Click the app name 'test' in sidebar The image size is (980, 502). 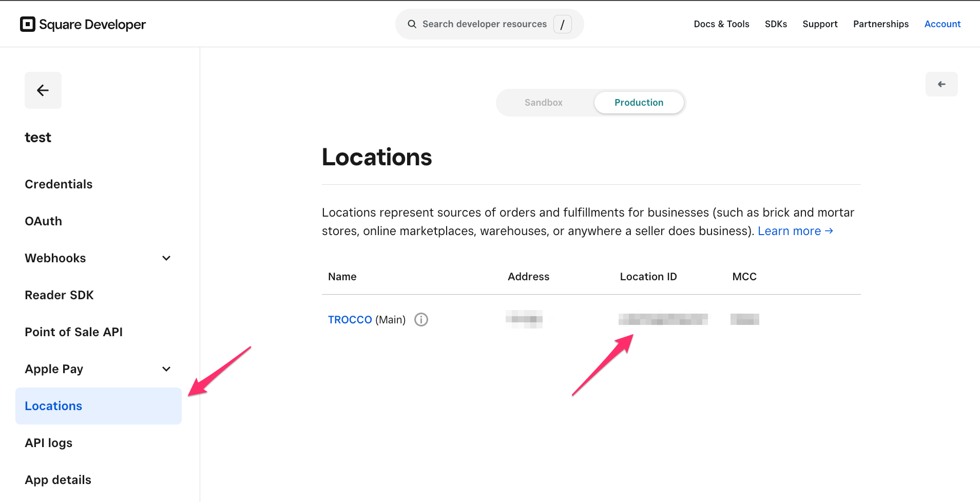click(38, 138)
